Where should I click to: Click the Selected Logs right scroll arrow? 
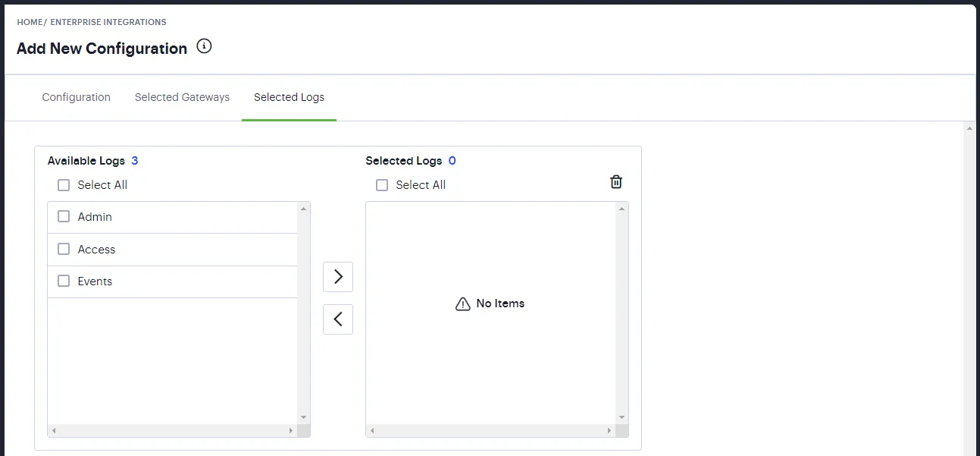[x=609, y=431]
